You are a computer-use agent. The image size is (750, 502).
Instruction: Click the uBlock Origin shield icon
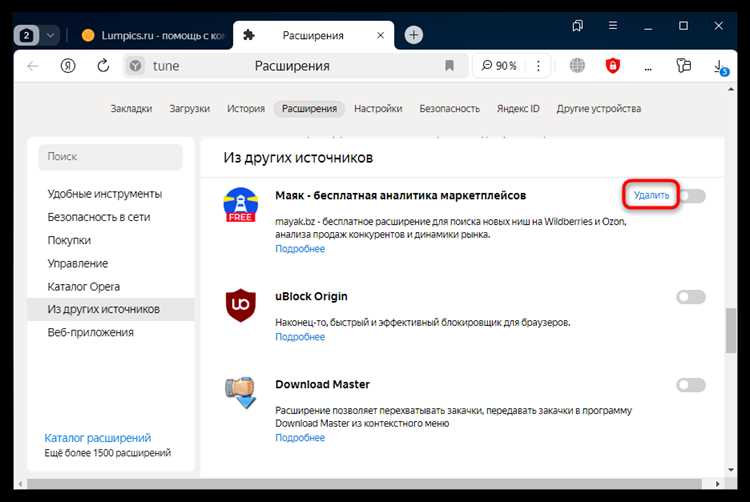pos(241,305)
